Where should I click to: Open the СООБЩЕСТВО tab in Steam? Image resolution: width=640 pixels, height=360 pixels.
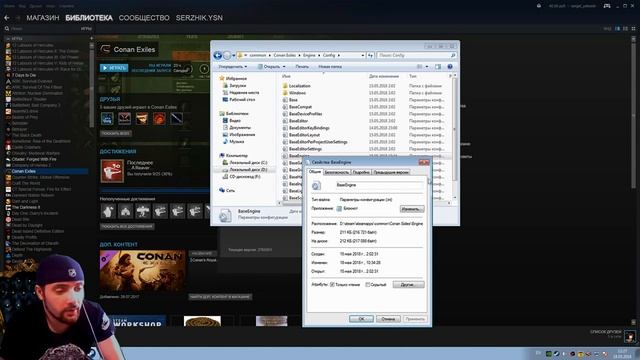click(x=144, y=18)
